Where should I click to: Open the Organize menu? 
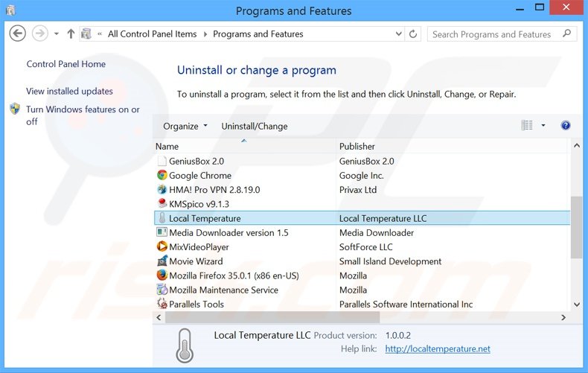[185, 127]
